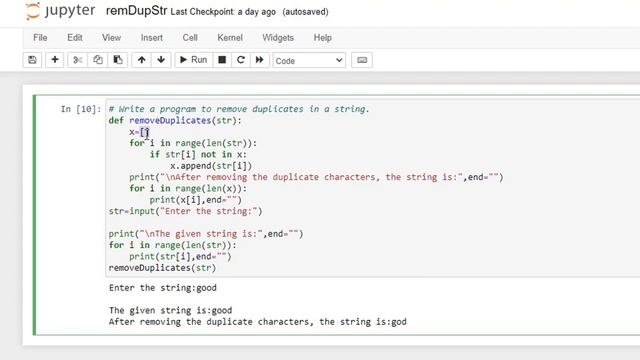This screenshot has height=360, width=640.
Task: Paste cells below icon
Action: click(118, 60)
